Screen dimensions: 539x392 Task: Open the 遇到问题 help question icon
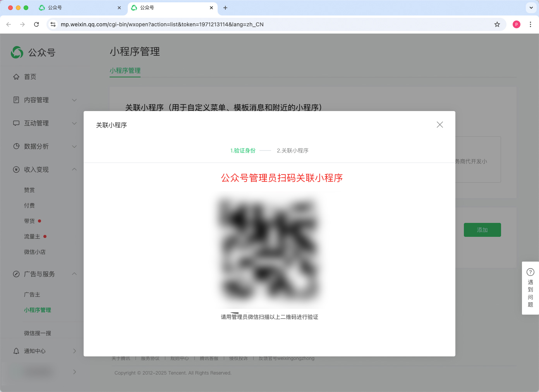tap(530, 272)
